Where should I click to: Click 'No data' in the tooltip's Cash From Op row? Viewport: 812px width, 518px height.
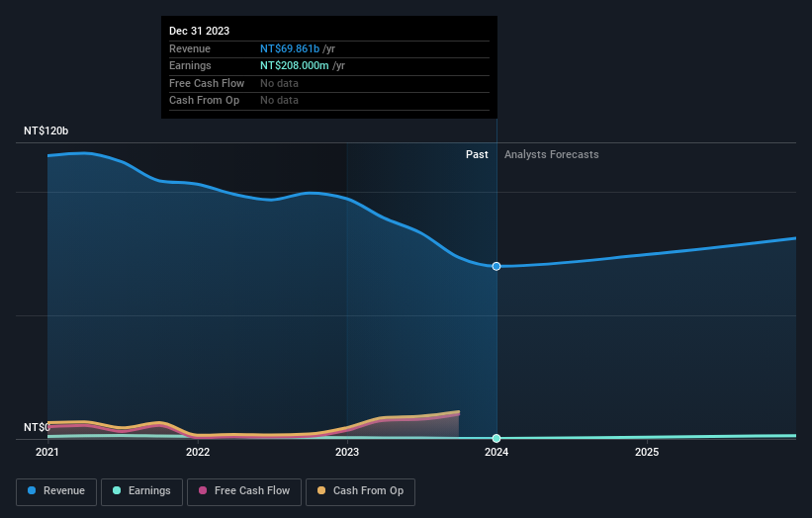pos(279,101)
